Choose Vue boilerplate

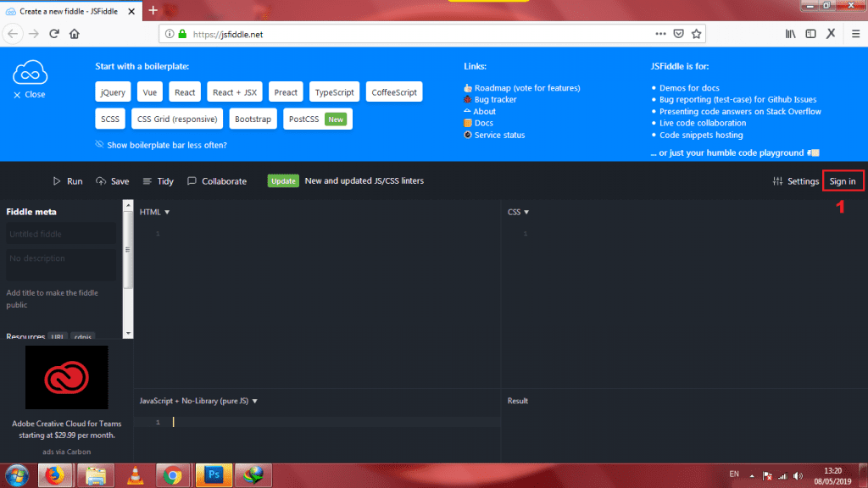[149, 91]
